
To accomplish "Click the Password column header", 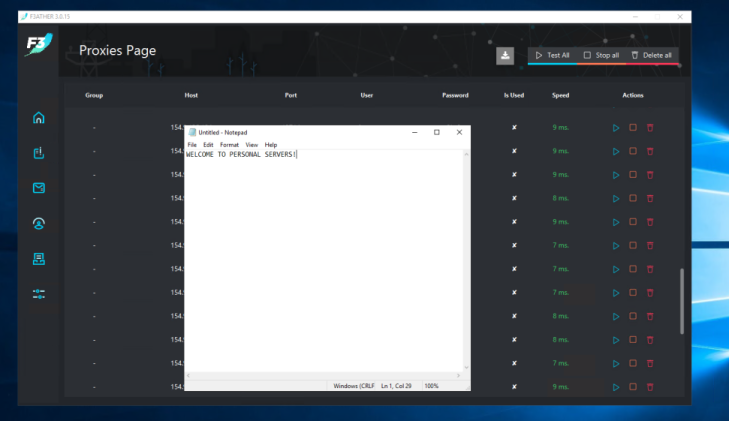I will coord(455,95).
